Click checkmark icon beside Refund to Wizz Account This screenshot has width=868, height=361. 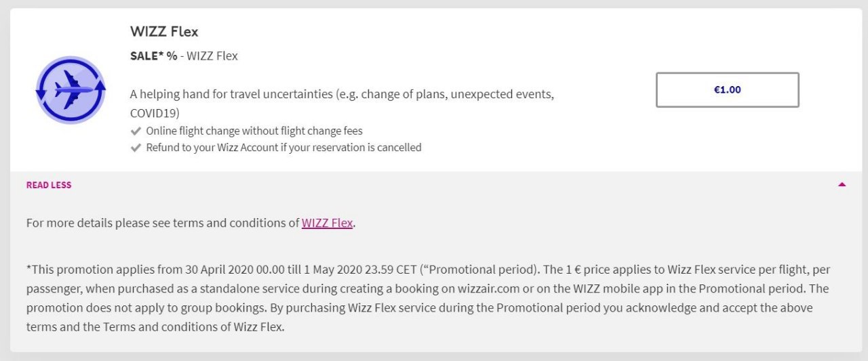pos(136,148)
